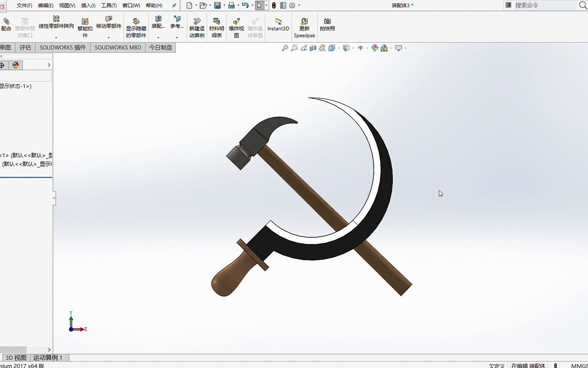Open the 插入(I) menu
The height and width of the screenshot is (368, 588).
88,5
